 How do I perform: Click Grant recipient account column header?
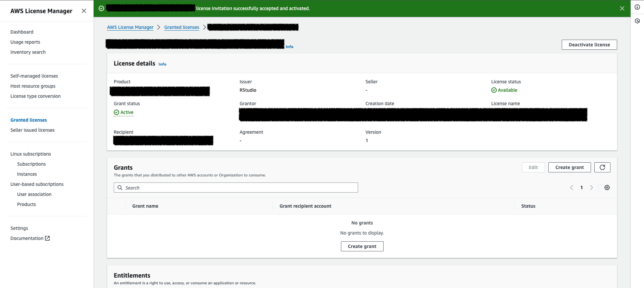tap(305, 206)
